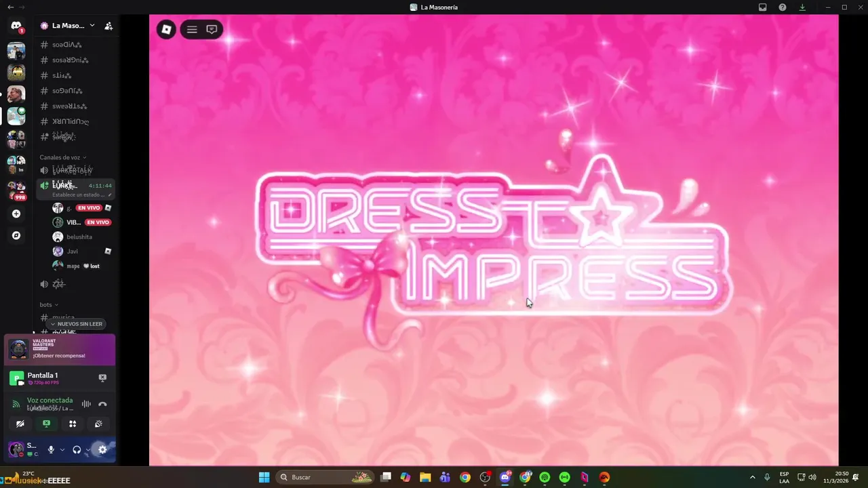Viewport: 868px width, 488px height.
Task: Open user settings gear icon
Action: click(x=102, y=449)
